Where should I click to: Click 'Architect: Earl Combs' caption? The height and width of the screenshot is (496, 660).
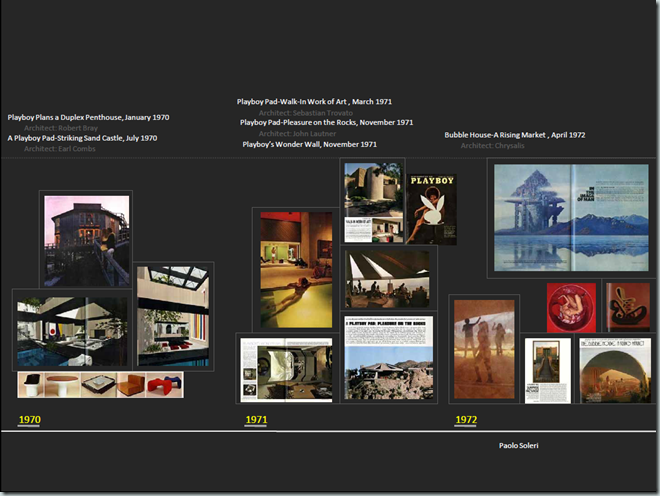[59, 149]
